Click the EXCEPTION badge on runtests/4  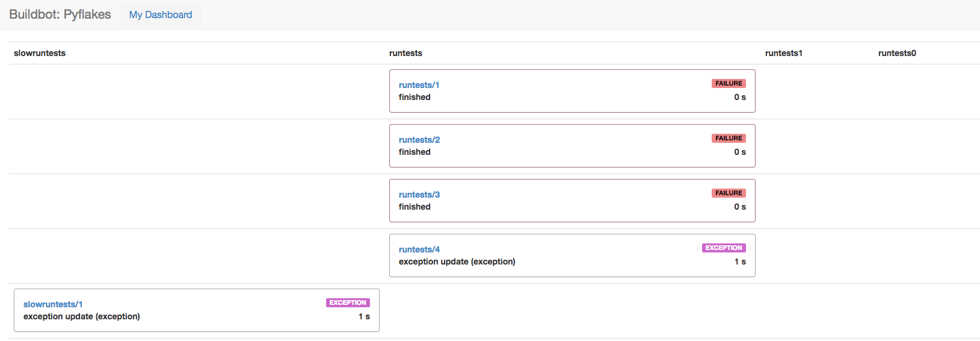click(723, 248)
